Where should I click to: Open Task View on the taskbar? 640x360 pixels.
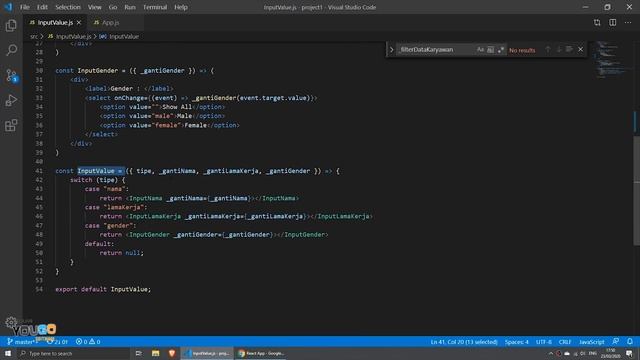pos(139,353)
